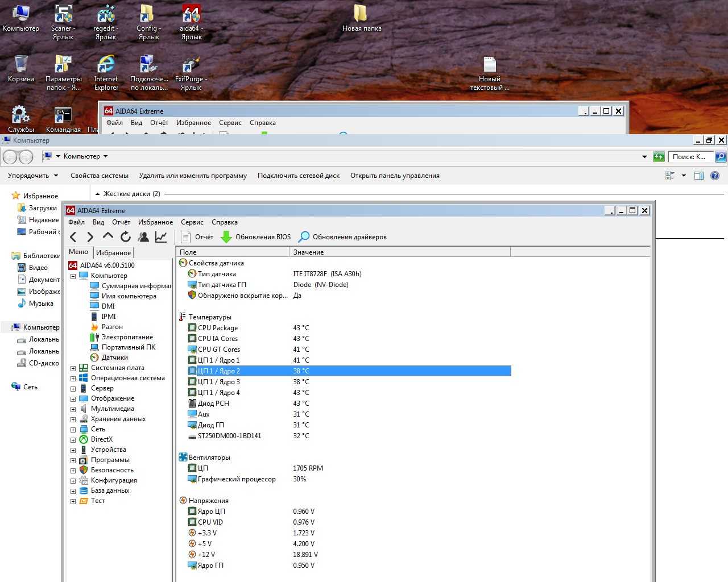Select Разгон tree item with flame icon
This screenshot has height=582, width=728.
pyautogui.click(x=106, y=327)
